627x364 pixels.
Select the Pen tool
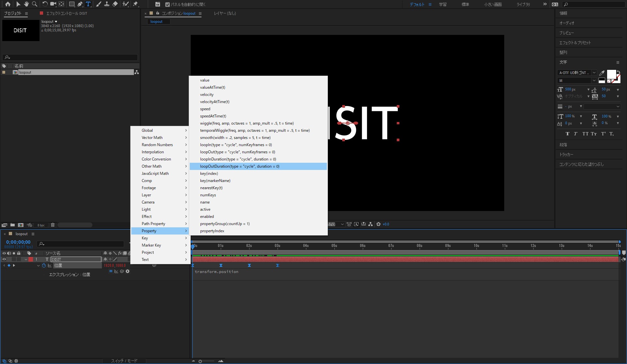[80, 4]
